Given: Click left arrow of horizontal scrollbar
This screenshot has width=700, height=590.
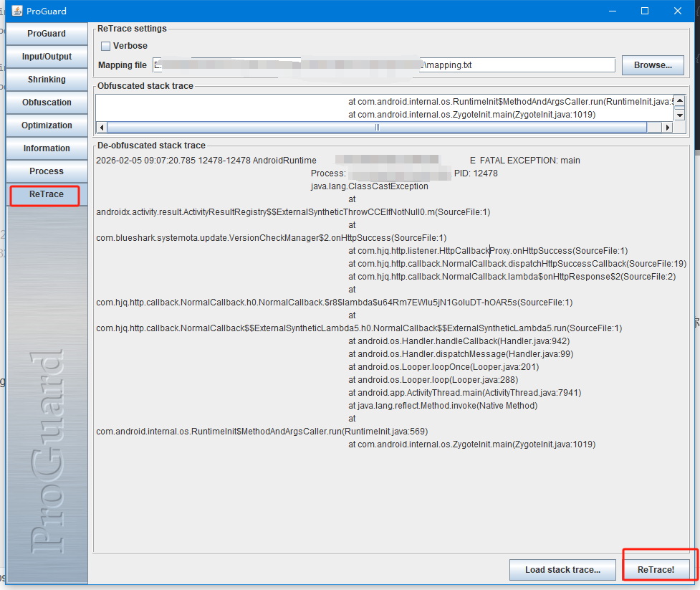Looking at the screenshot, I should 102,128.
